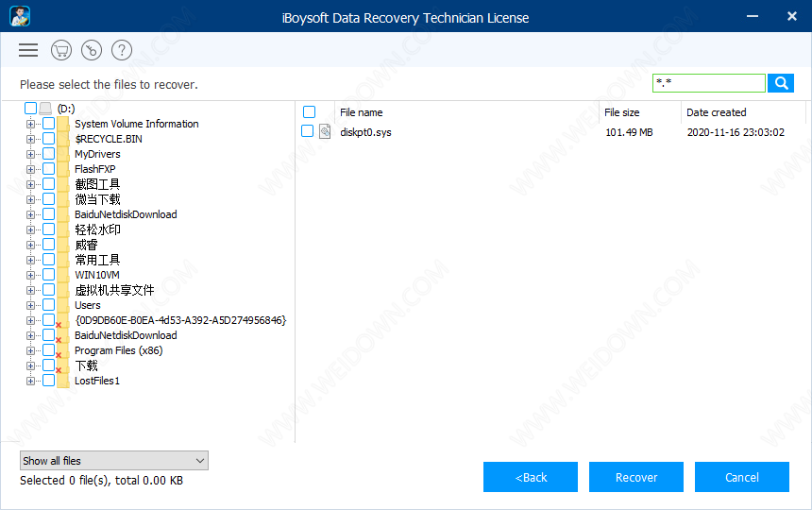Expand the $RECYCLE.BIN tree node
Image resolution: width=812 pixels, height=510 pixels.
pos(30,139)
